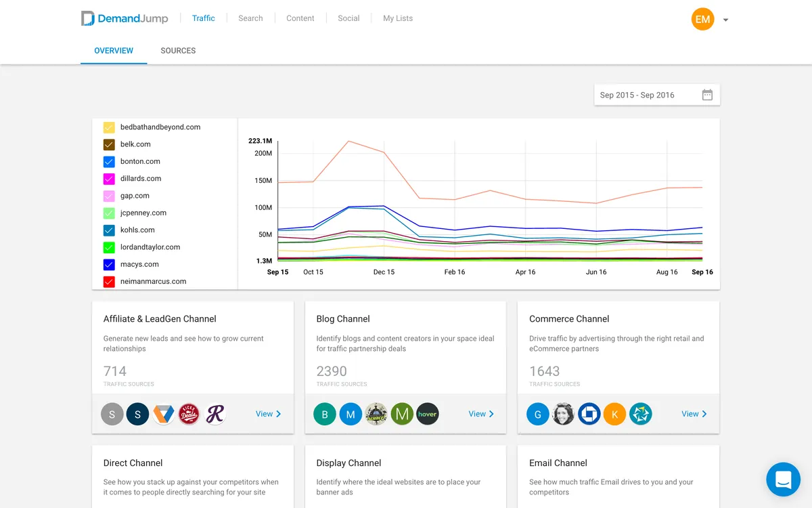
Task: Toggle the neimanmarcus.com checkbox
Action: [x=109, y=282]
